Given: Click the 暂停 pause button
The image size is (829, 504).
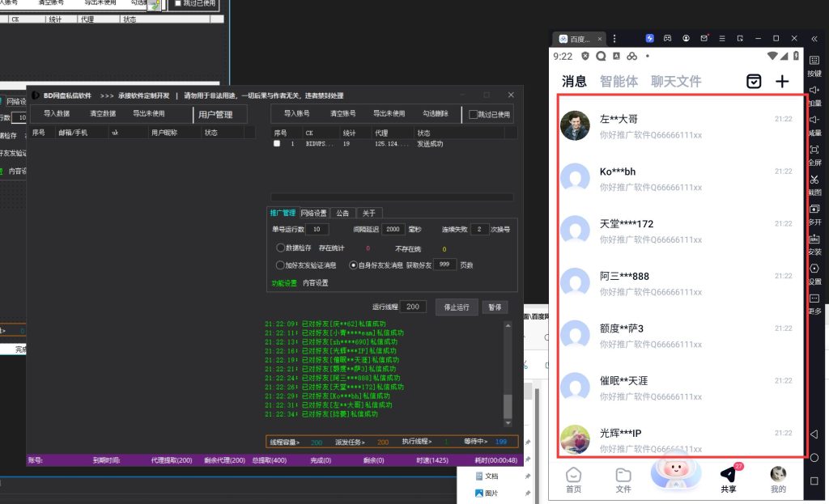Looking at the screenshot, I should click(x=495, y=307).
